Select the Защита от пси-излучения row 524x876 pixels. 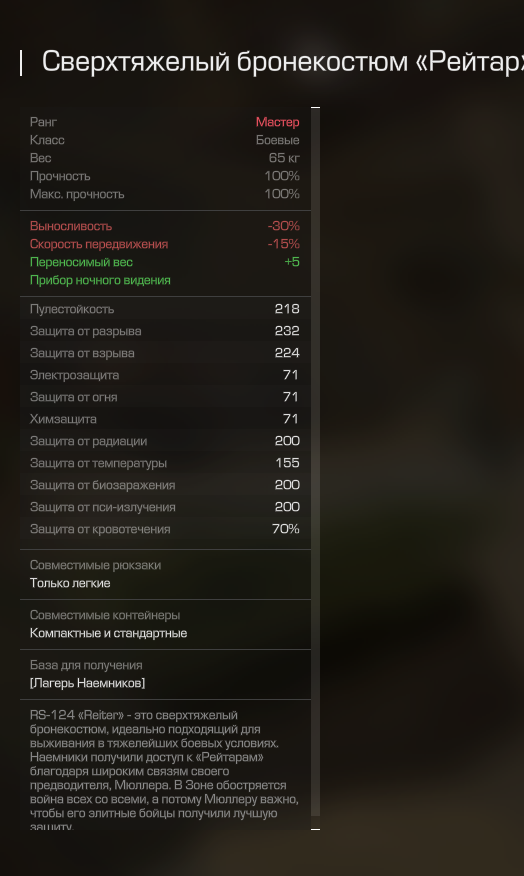point(165,507)
